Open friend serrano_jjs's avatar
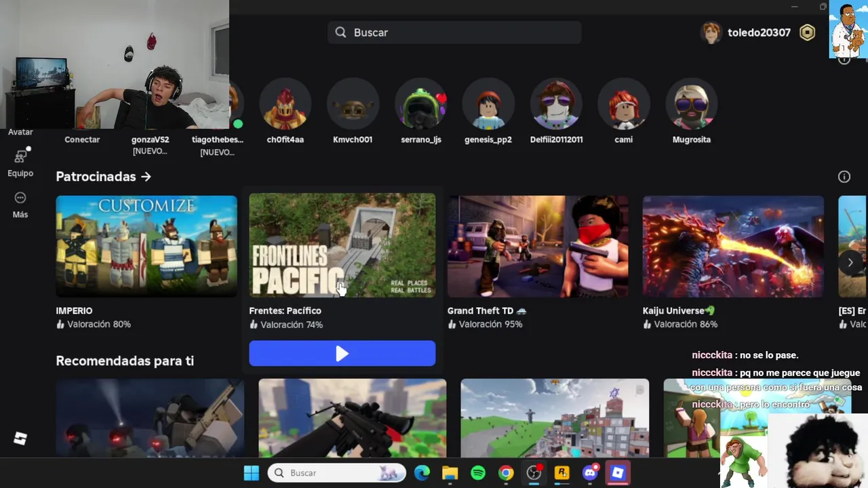 (x=420, y=104)
